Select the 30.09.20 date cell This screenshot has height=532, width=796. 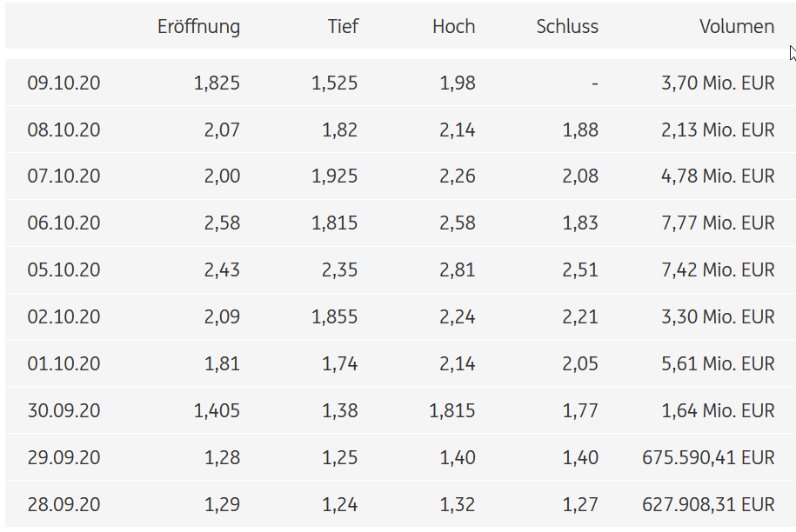coord(64,411)
